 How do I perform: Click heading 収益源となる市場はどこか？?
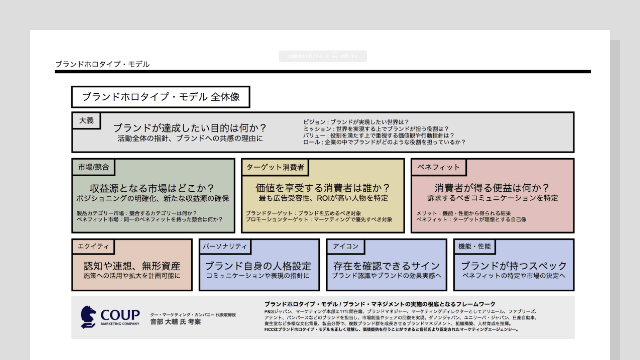pyautogui.click(x=152, y=188)
